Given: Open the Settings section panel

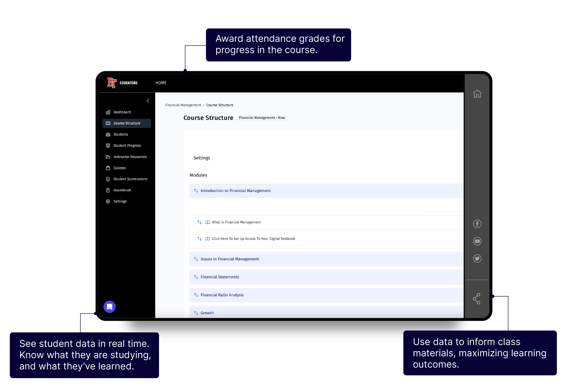Looking at the screenshot, I should click(x=202, y=158).
